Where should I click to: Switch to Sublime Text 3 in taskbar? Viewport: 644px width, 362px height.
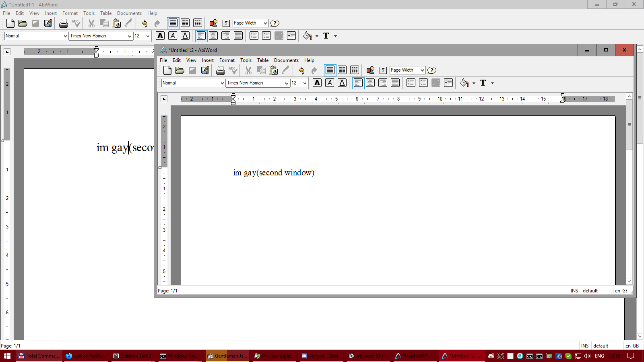(x=132, y=356)
